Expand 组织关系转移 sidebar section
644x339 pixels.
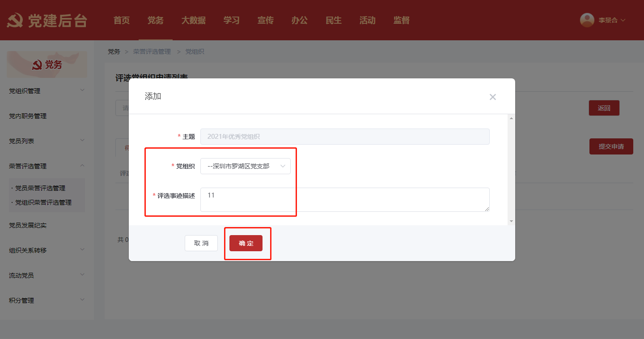click(x=47, y=250)
